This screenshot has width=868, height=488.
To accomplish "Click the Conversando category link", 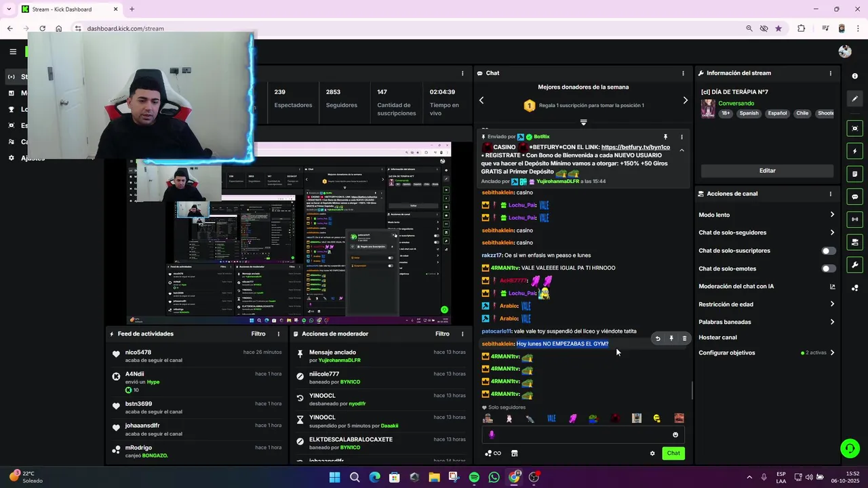I will [736, 103].
